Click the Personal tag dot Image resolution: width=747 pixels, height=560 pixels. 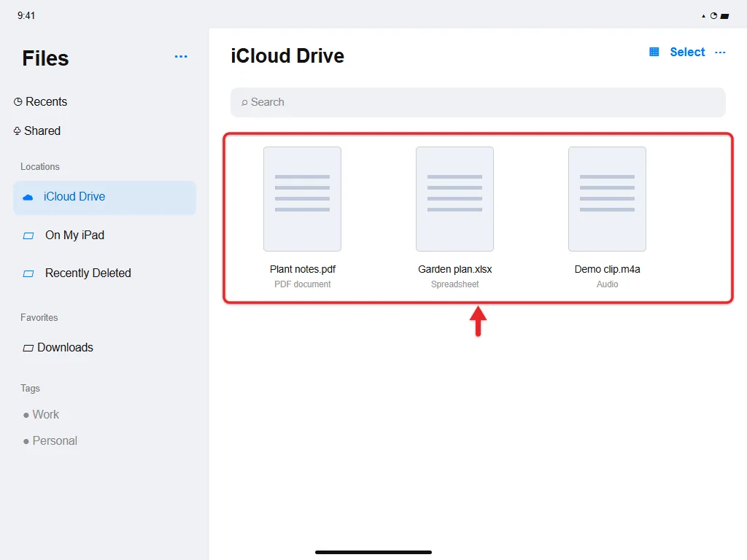pos(26,442)
